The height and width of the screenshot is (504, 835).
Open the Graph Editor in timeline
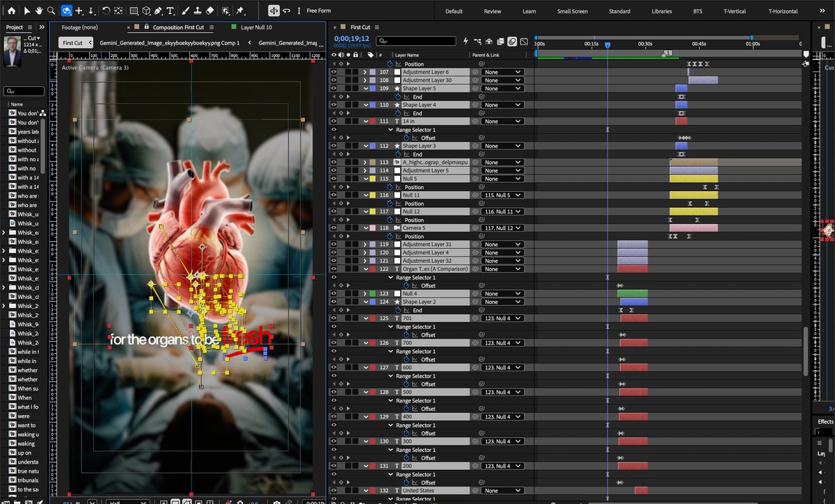coord(523,41)
